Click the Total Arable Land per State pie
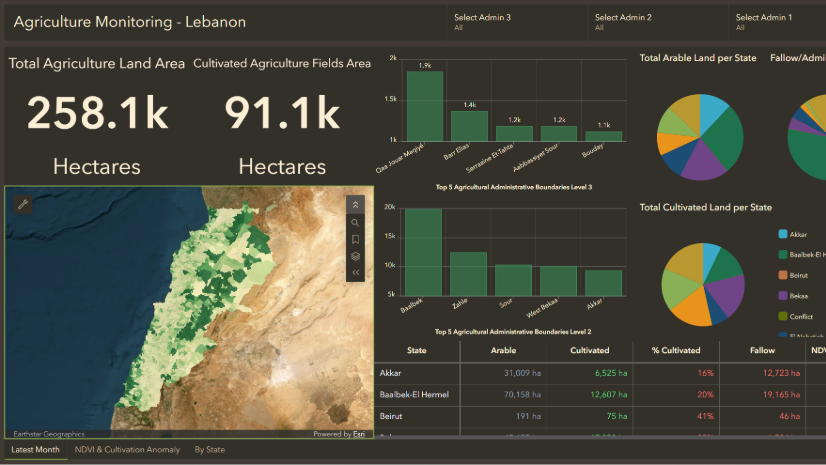The width and height of the screenshot is (826, 465). pyautogui.click(x=700, y=137)
